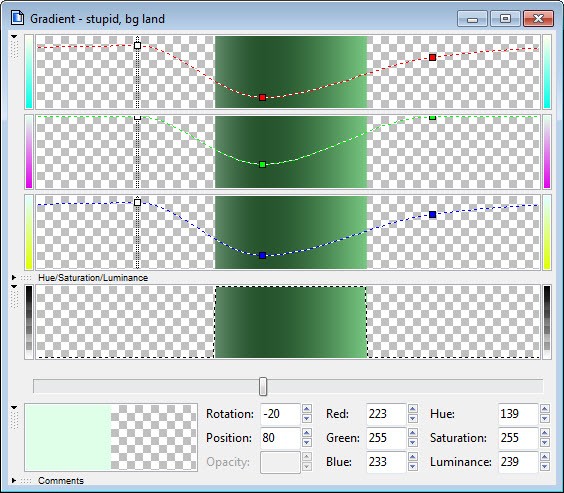
Task: Click the Luminance value field
Action: coord(518,462)
